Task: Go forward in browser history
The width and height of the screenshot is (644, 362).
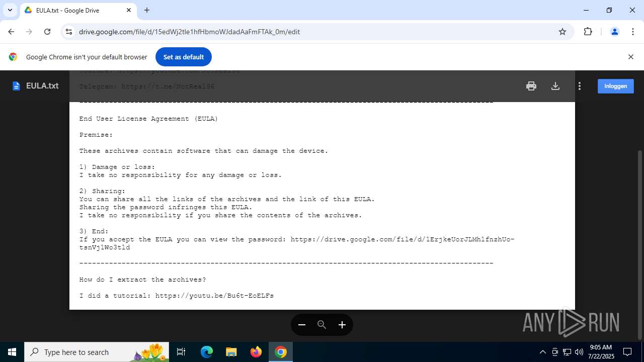Action: (x=29, y=32)
